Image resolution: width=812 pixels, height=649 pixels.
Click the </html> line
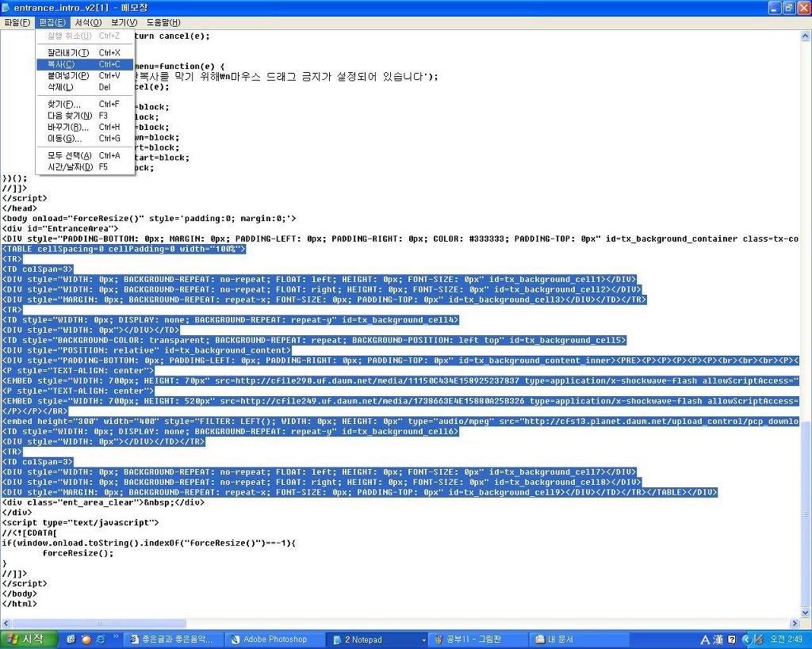[20, 604]
